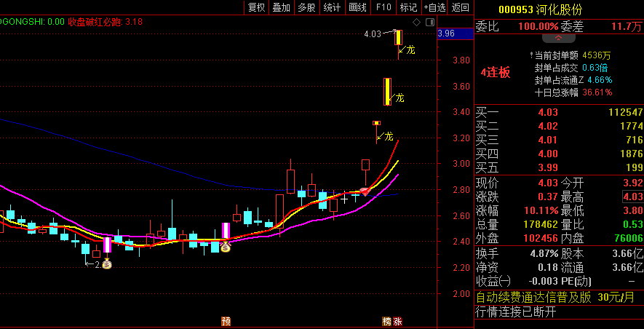Image resolution: width=644 pixels, height=329 pixels.
Task: Click the 涨跌 0.37 value
Action: (x=548, y=197)
